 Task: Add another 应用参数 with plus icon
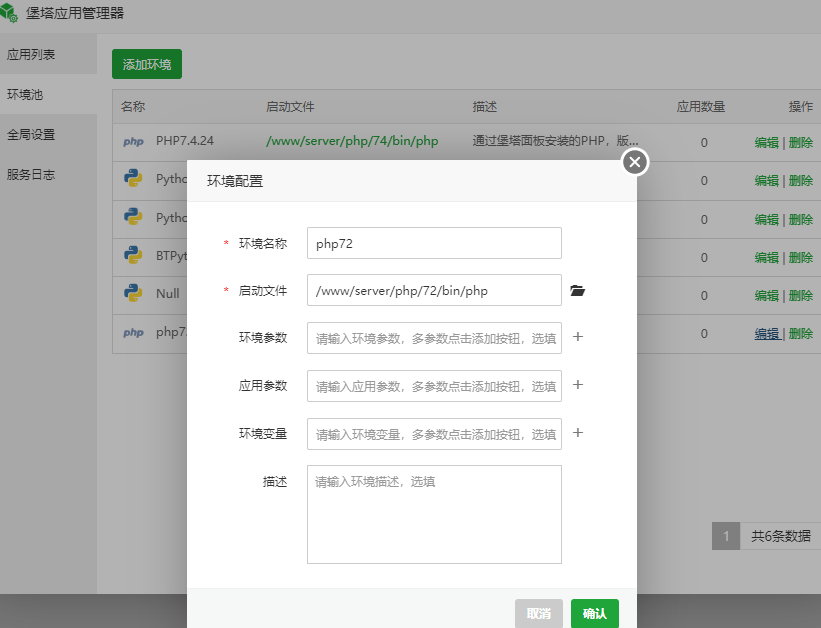578,385
